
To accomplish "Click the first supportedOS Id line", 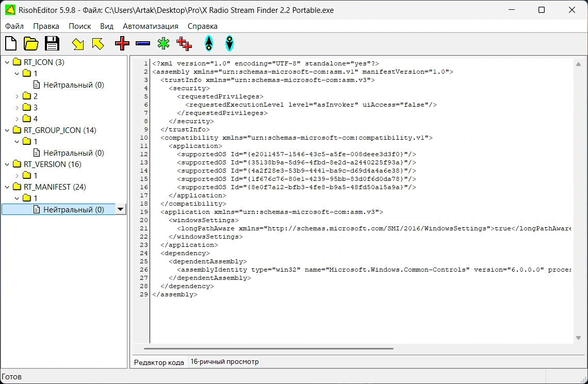I will 296,154.
